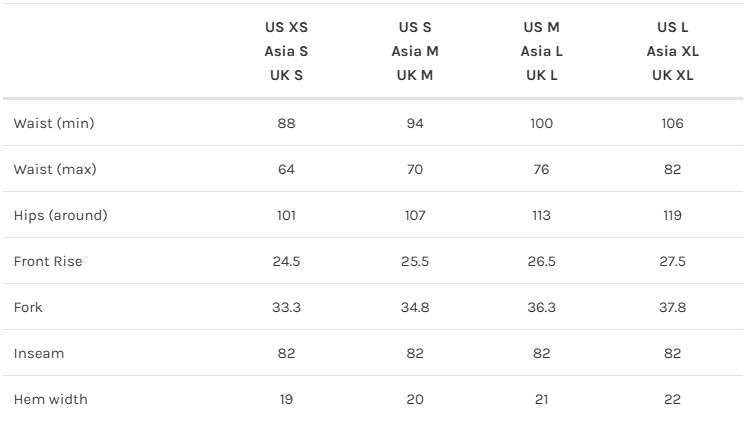Viewport: 753px width, 421px height.
Task: Click the Hem width row label
Action: pyautogui.click(x=50, y=399)
